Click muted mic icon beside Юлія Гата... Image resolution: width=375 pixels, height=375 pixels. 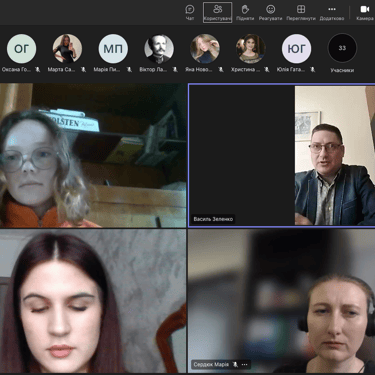pos(312,70)
